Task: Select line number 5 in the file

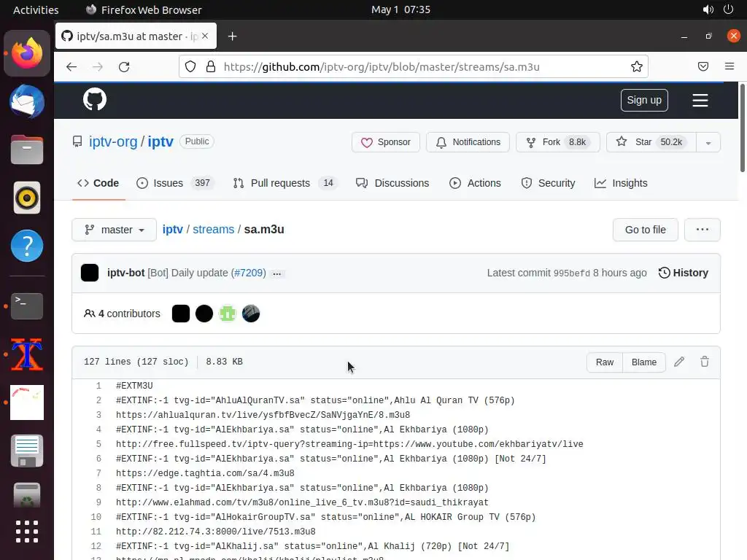Action: click(x=98, y=444)
